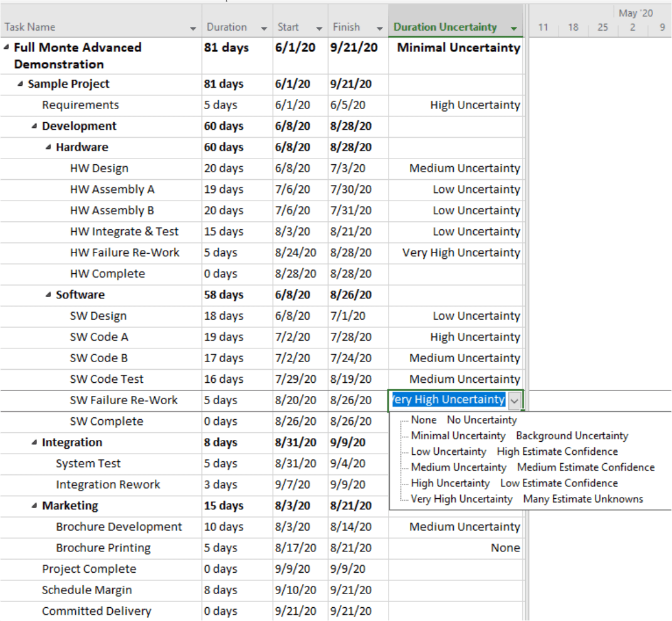Collapse the Integration summary task

pyautogui.click(x=34, y=442)
